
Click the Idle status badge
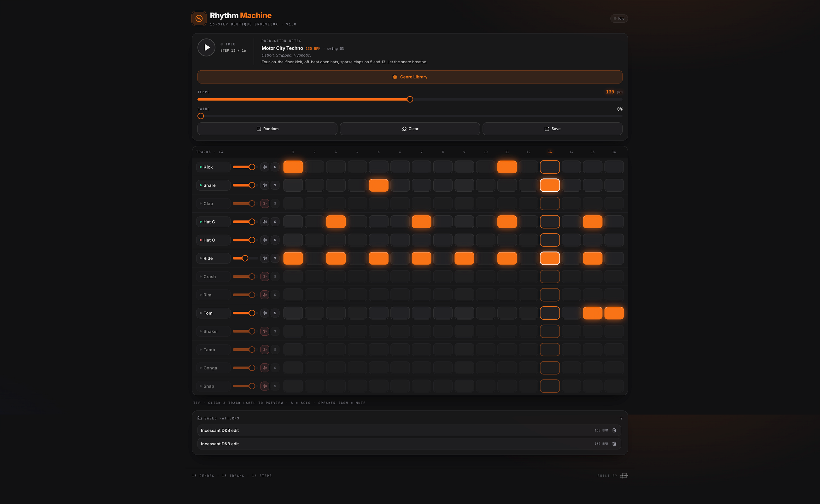(619, 19)
